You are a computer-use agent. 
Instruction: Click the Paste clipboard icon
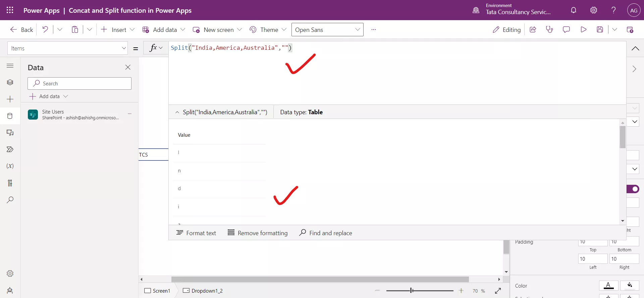[75, 30]
